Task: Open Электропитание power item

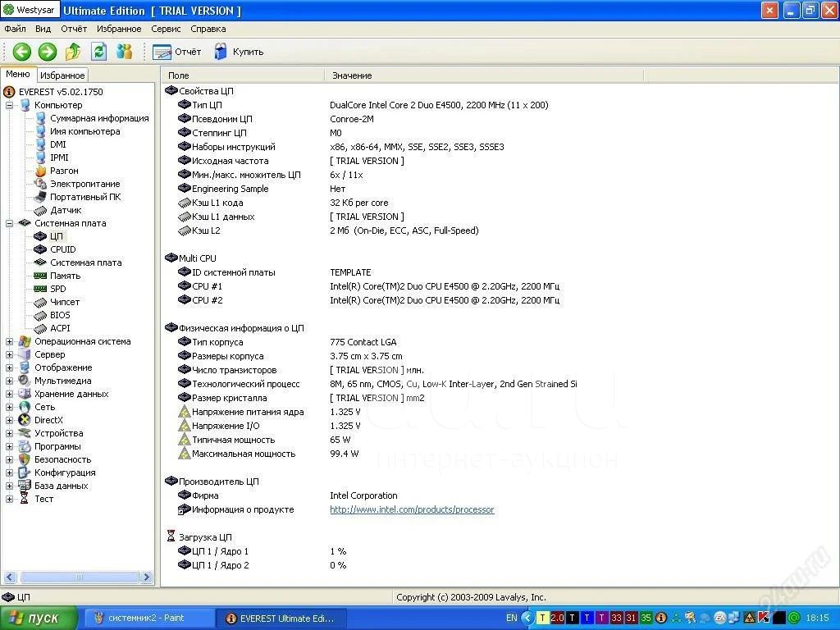Action: (85, 184)
